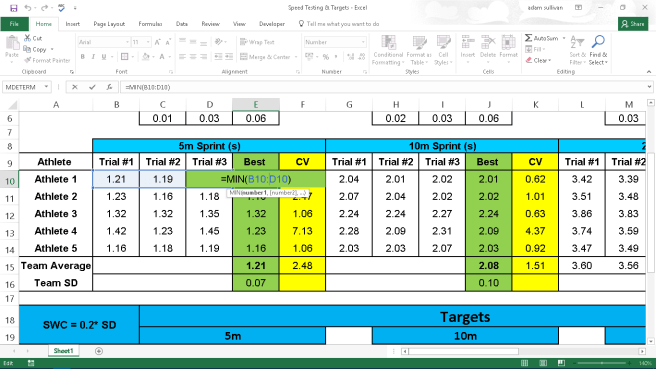Open Format as Table gallery
This screenshot has width=656, height=369.
pyautogui.click(x=419, y=51)
